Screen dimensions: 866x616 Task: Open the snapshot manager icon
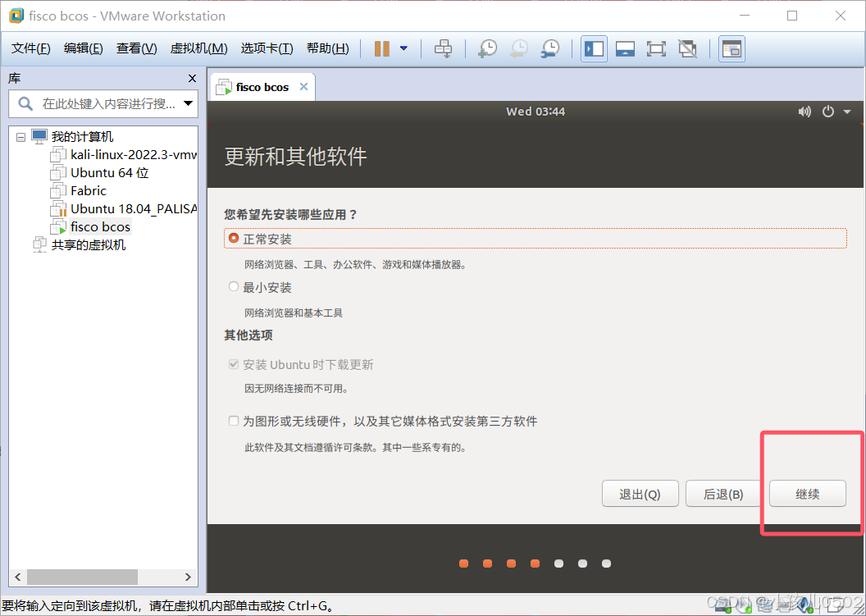pos(550,48)
